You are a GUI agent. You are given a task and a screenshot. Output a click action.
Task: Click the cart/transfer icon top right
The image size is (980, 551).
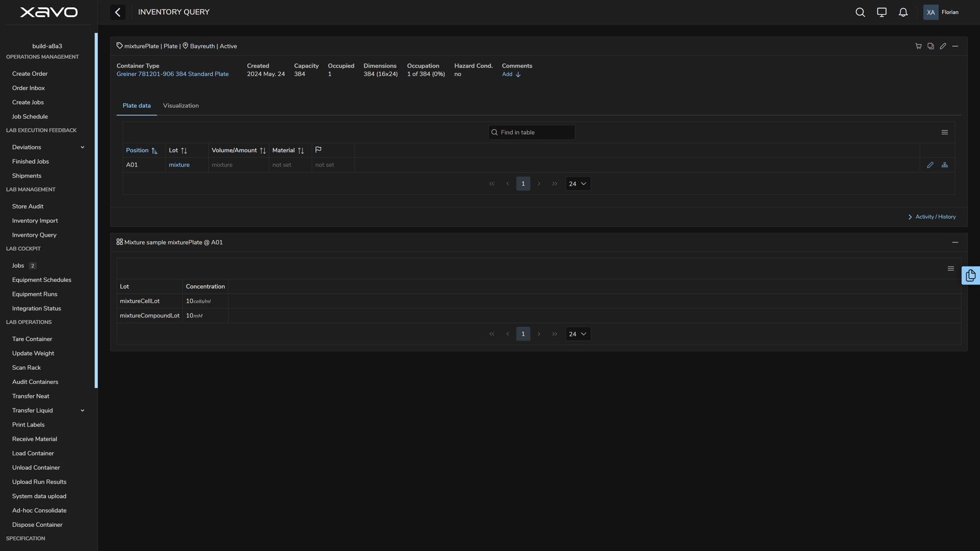pos(918,46)
